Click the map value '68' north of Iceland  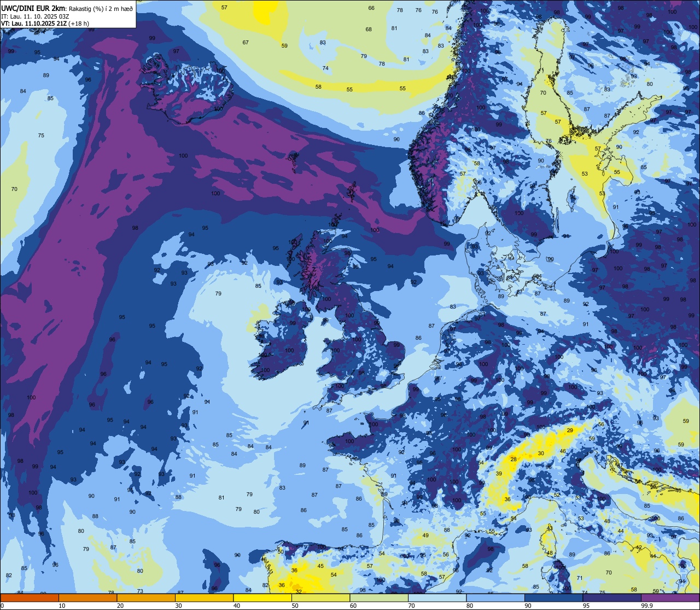click(x=369, y=29)
